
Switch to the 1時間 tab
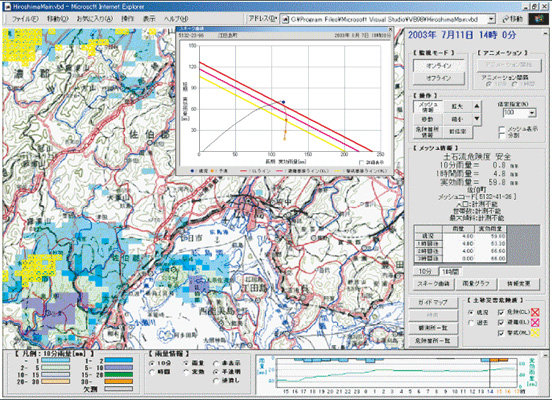tap(449, 271)
